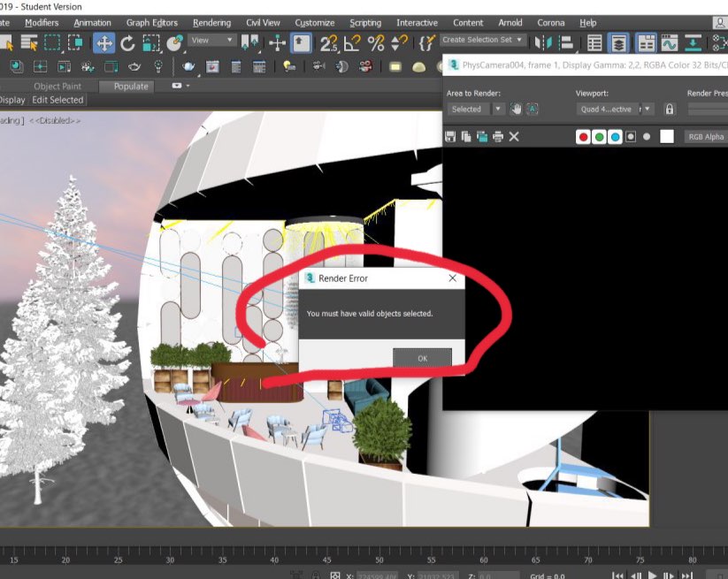Open the Graph Editors menu
The image size is (728, 579).
coord(152,23)
